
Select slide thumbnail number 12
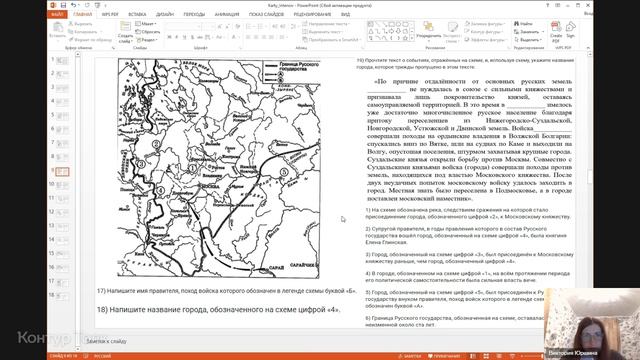click(62, 213)
